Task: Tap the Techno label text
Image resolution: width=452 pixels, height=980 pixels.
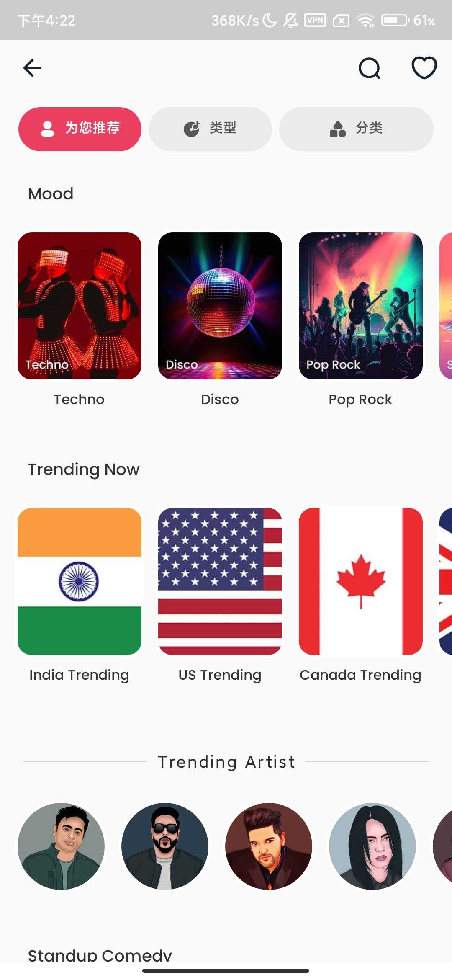Action: click(79, 400)
